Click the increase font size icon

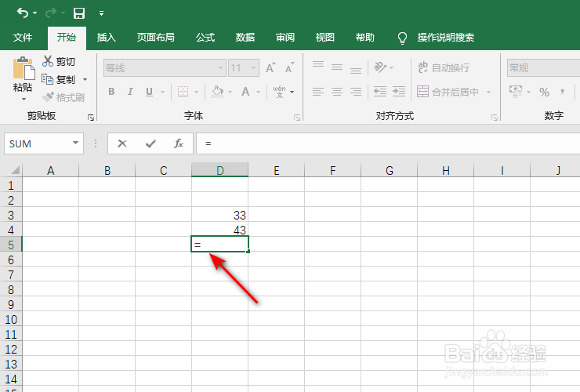[270, 67]
